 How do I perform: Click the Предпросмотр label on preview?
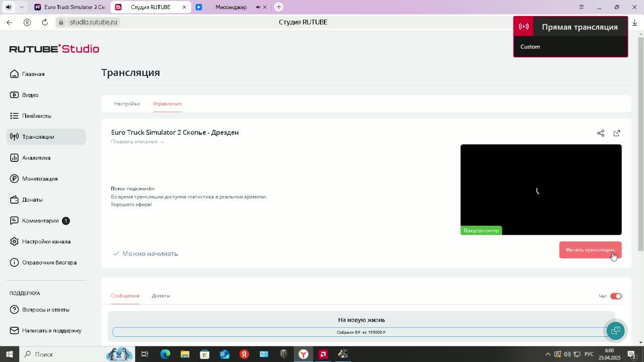[481, 231]
